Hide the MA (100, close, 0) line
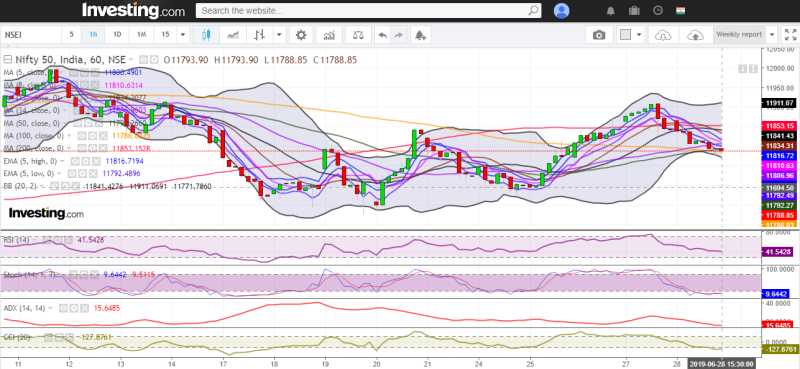 (x=81, y=136)
